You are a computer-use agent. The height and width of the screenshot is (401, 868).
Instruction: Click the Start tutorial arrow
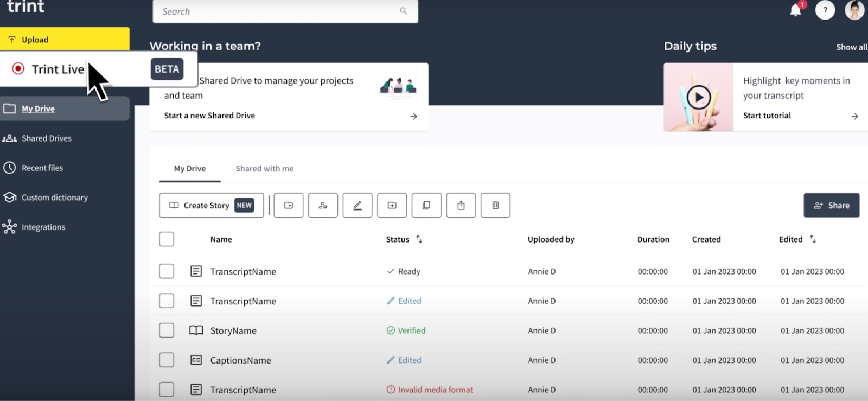tap(854, 116)
